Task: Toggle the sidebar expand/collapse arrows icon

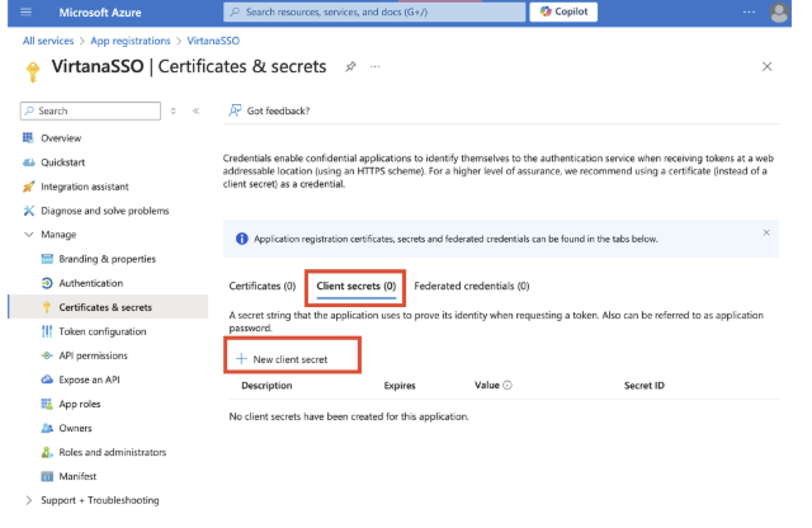Action: [x=173, y=111]
